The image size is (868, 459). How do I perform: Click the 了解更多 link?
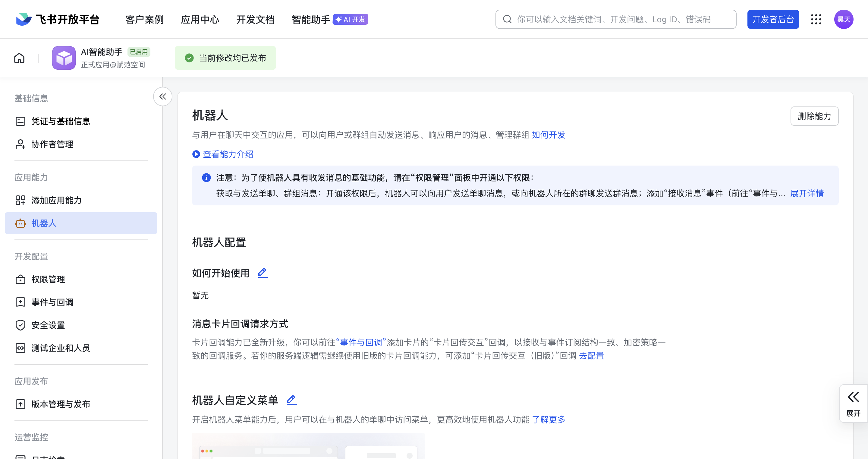[549, 419]
